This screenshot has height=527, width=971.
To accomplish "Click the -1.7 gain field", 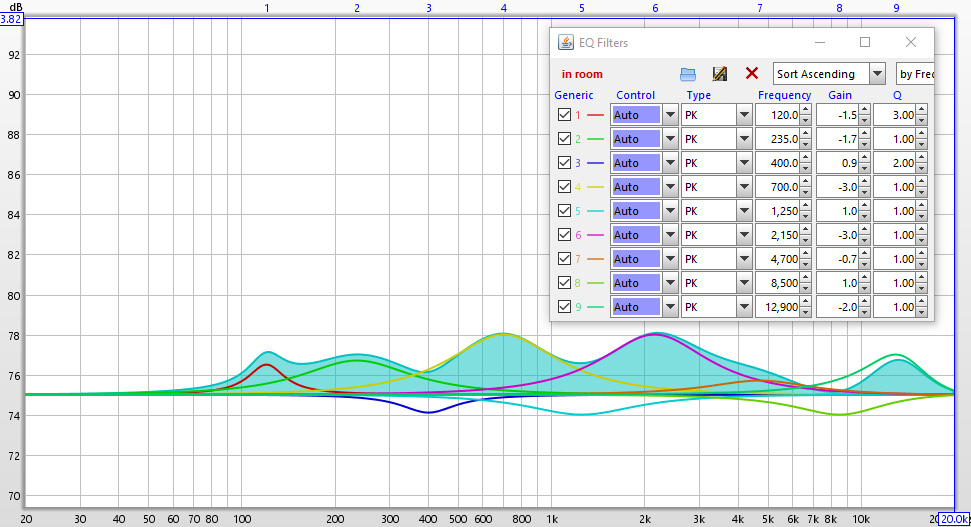I will click(838, 139).
